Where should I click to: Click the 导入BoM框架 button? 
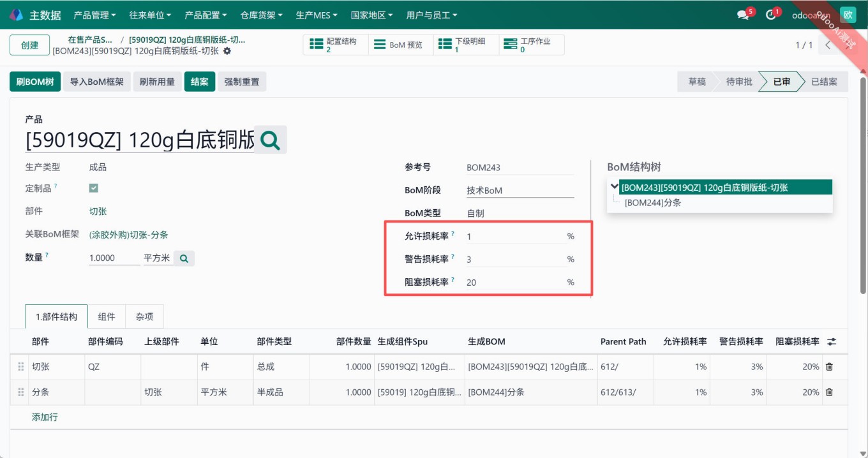point(97,82)
